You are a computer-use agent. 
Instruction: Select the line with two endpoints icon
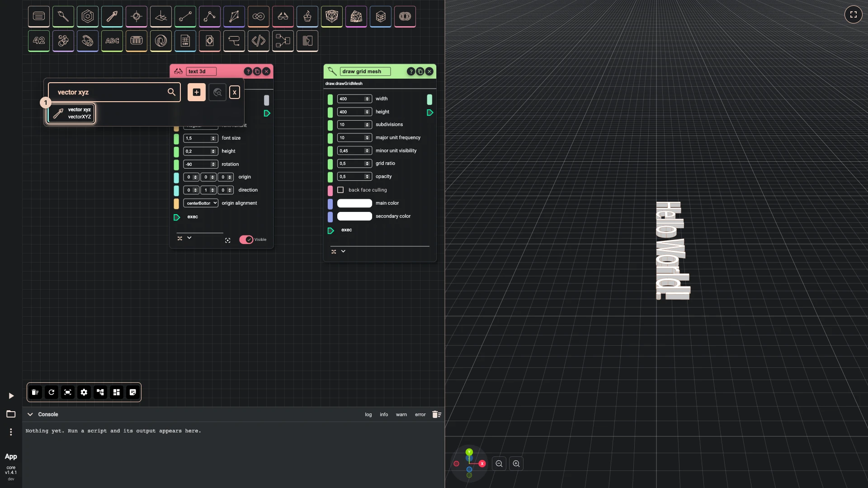185,17
